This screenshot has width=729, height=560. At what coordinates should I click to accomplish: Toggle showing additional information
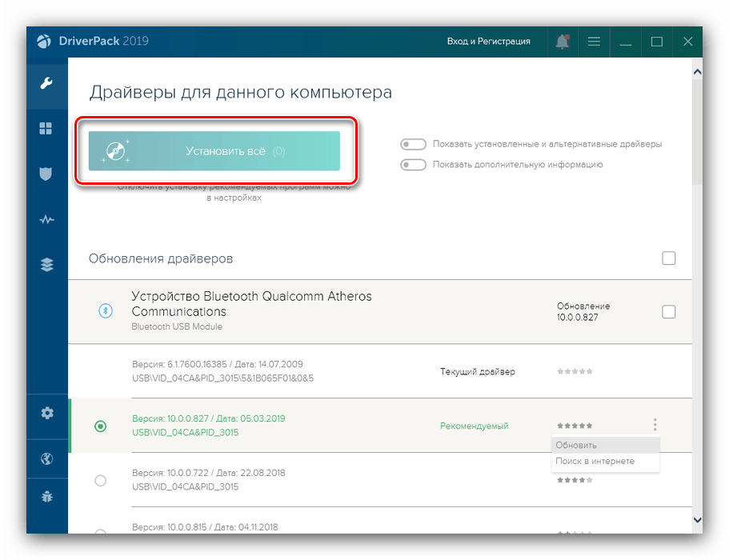point(413,165)
